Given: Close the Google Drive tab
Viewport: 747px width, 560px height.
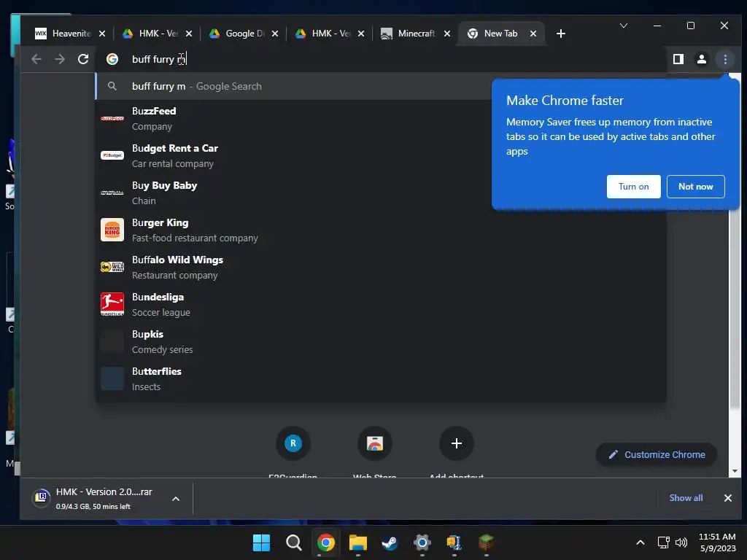Looking at the screenshot, I should [275, 34].
